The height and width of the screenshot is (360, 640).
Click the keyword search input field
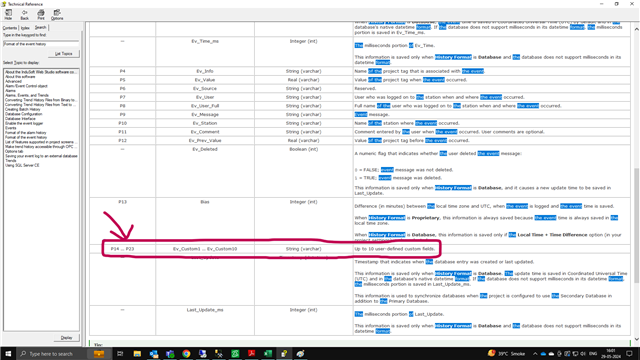pyautogui.click(x=41, y=44)
